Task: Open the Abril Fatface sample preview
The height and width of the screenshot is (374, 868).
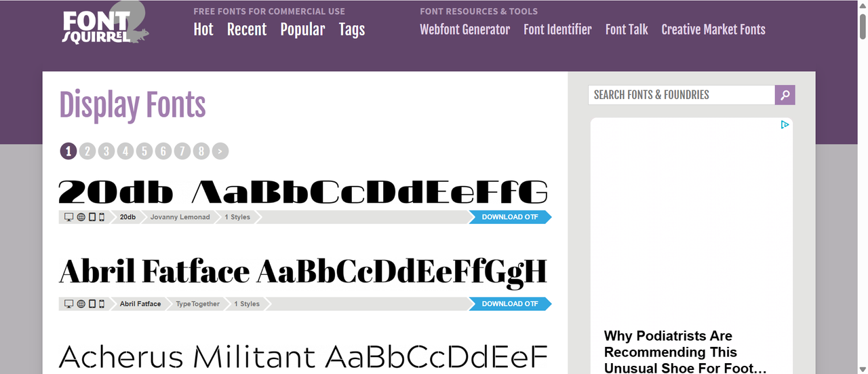Action: tap(303, 272)
